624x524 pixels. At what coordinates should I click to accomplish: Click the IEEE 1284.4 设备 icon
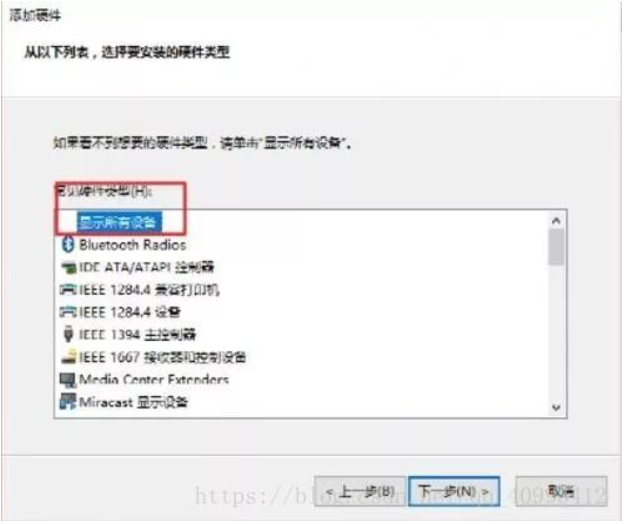point(68,312)
